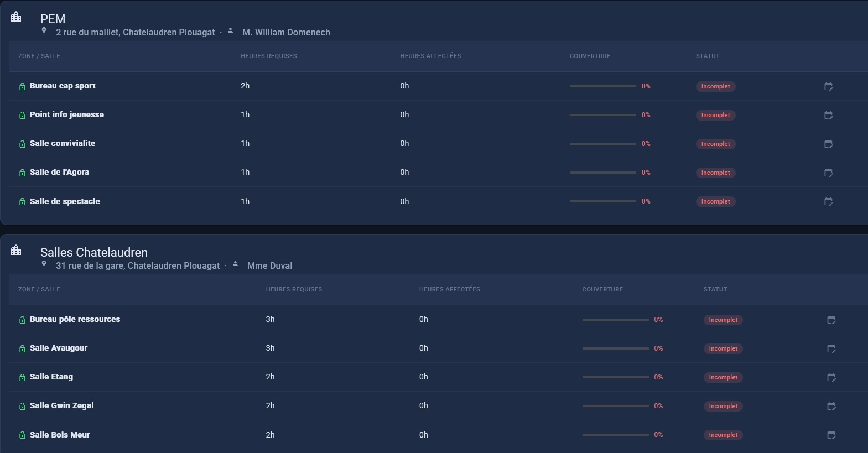Open the calendar icon for Salle Bois Meur

point(831,435)
